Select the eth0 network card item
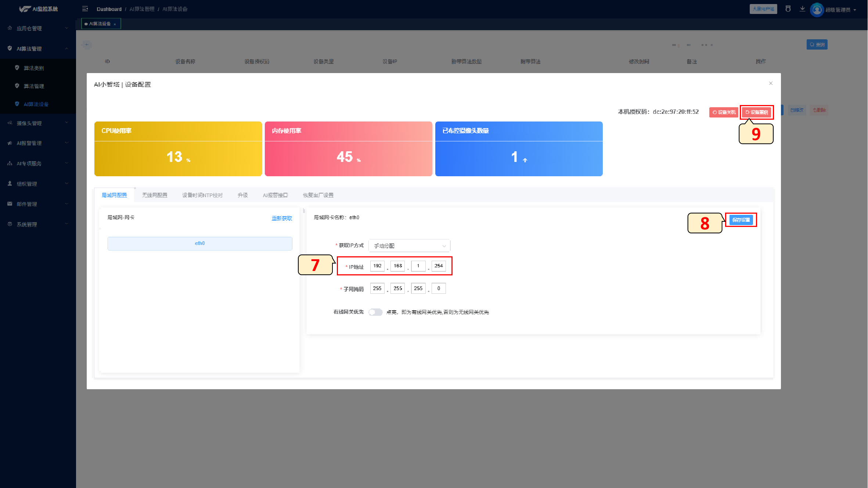Image resolution: width=868 pixels, height=488 pixels. pyautogui.click(x=200, y=243)
